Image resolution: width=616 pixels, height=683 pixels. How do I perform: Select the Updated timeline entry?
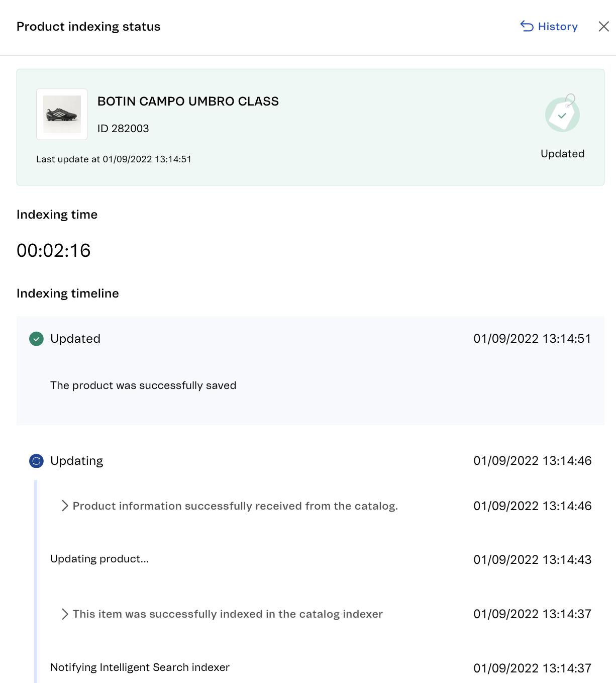tap(75, 339)
